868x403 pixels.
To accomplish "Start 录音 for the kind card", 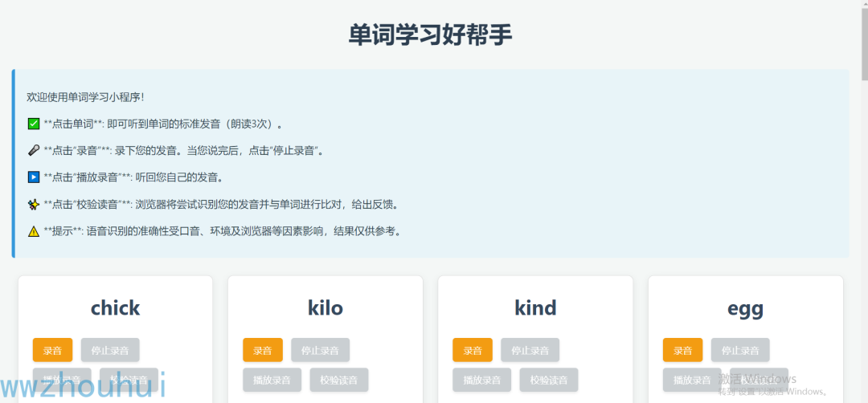I will (x=473, y=350).
